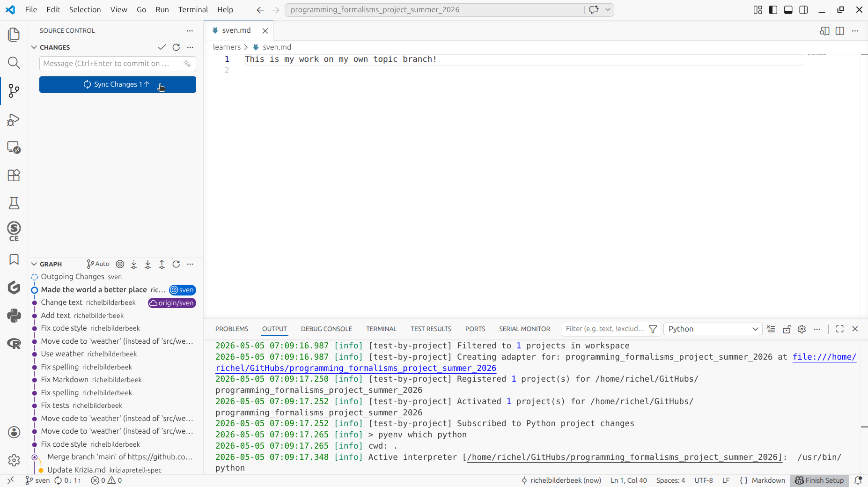868x487 pixels.
Task: Open editor more actions ellipsis
Action: pyautogui.click(x=855, y=31)
